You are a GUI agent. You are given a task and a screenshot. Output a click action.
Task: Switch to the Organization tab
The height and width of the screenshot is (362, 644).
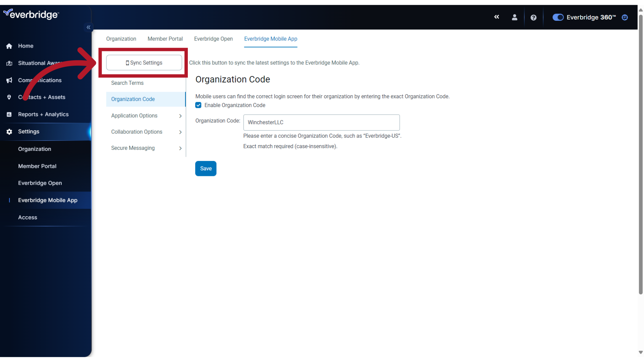click(121, 39)
